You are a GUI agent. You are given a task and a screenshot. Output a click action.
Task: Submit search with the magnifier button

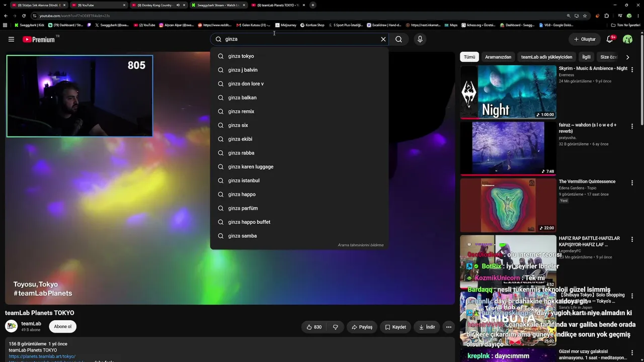[x=398, y=39]
